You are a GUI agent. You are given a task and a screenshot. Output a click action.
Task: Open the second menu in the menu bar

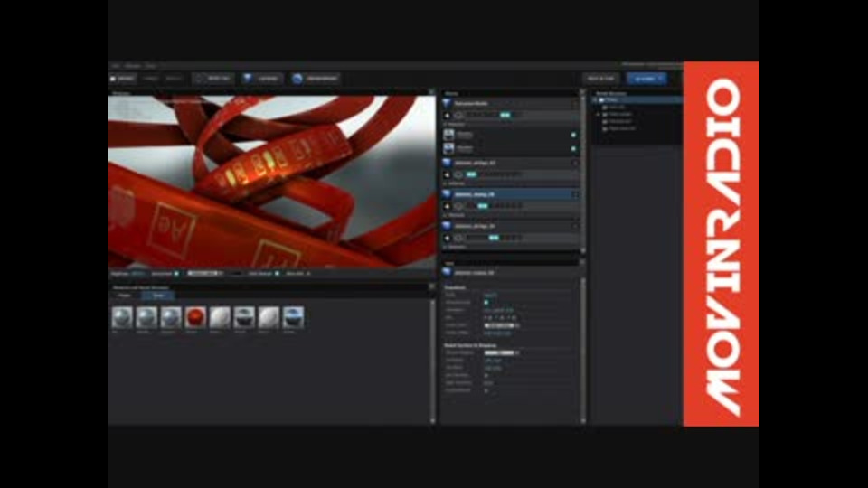click(x=133, y=66)
